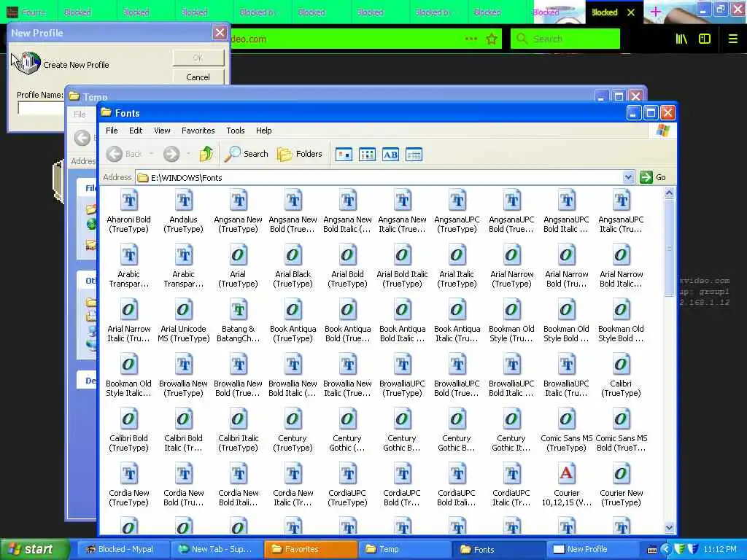Image resolution: width=747 pixels, height=560 pixels.
Task: Expand the Address bar dropdown
Action: click(x=628, y=178)
